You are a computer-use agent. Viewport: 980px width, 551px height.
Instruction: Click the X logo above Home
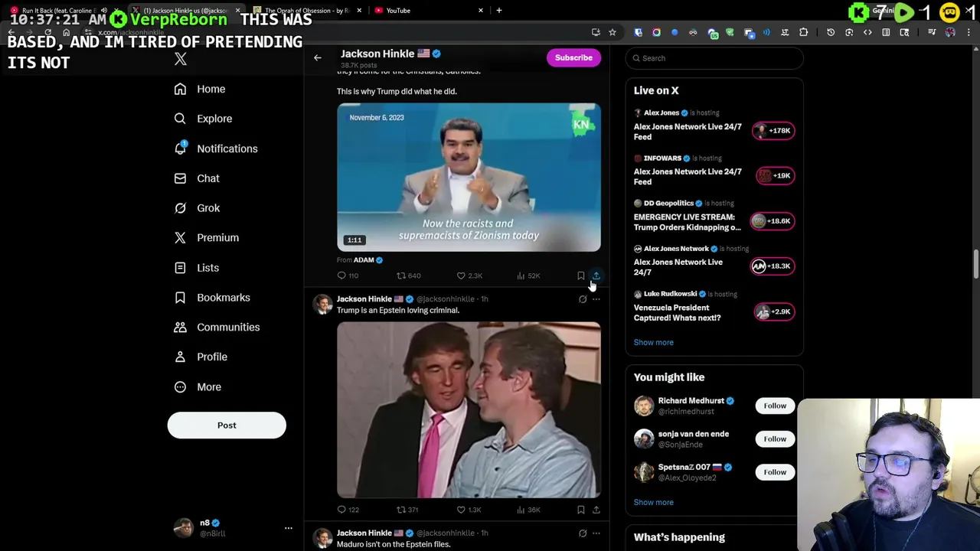click(x=180, y=59)
